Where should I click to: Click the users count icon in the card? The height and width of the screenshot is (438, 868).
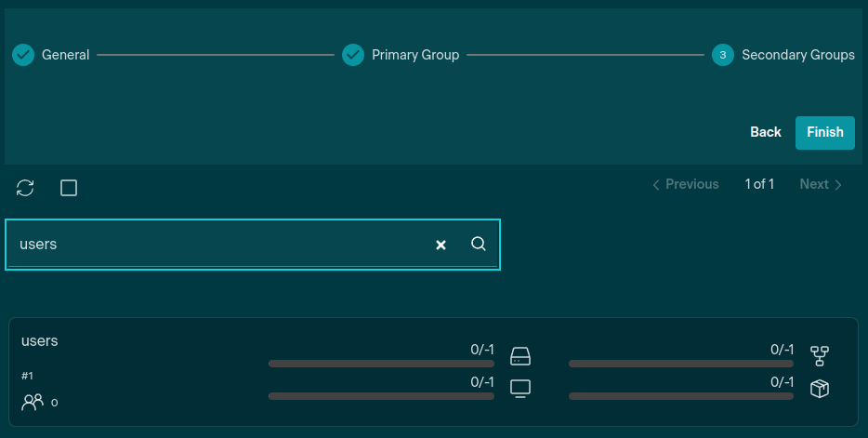click(x=33, y=402)
